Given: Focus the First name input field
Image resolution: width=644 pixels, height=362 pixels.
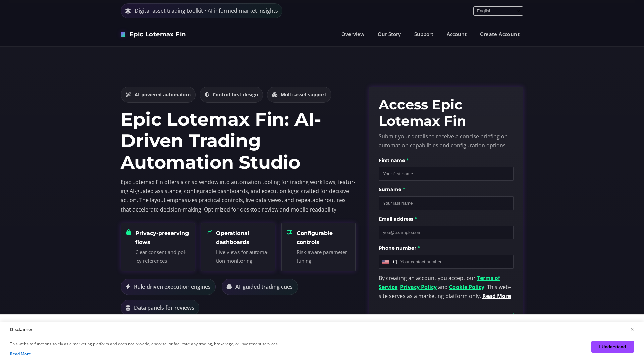Looking at the screenshot, I should (x=446, y=174).
